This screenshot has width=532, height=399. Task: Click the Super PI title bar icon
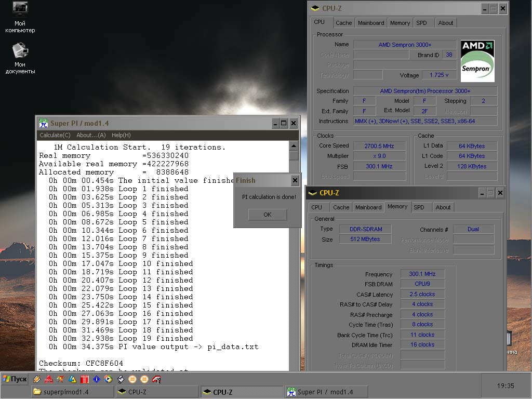(x=44, y=123)
